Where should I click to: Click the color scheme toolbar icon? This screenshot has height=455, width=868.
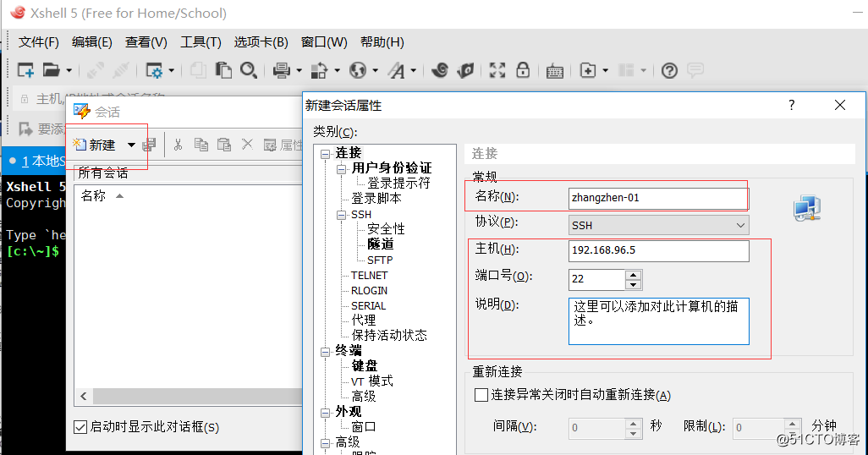[x=319, y=70]
